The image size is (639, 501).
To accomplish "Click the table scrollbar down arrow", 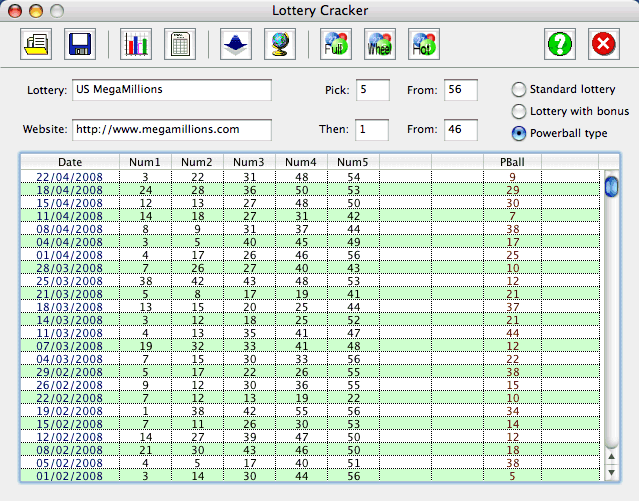I will tap(611, 473).
